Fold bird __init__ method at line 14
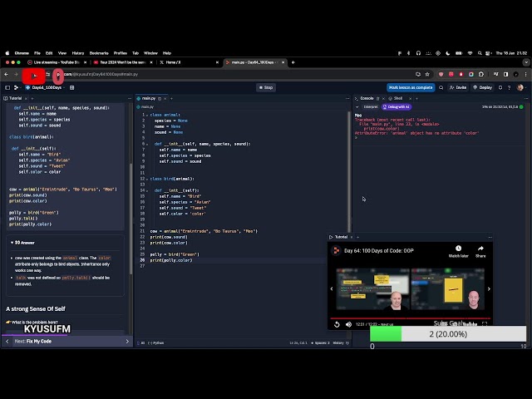The image size is (532, 399). [x=147, y=190]
